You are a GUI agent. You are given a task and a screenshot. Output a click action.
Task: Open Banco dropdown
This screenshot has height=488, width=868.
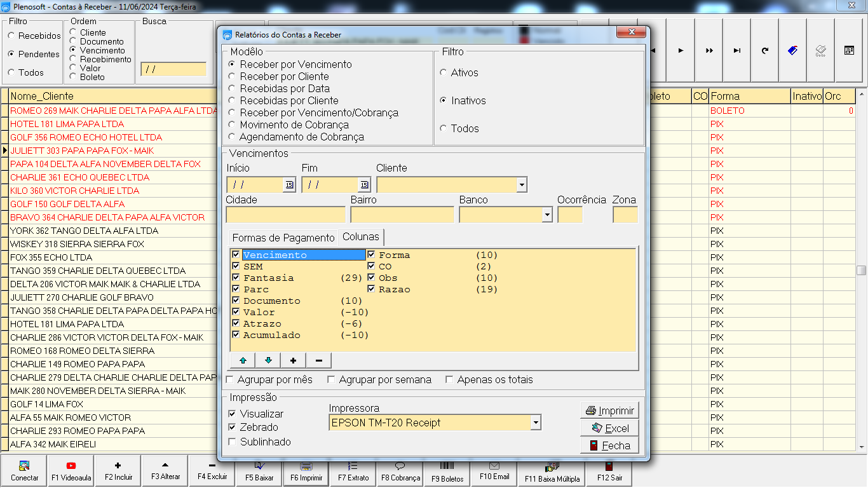tap(547, 215)
